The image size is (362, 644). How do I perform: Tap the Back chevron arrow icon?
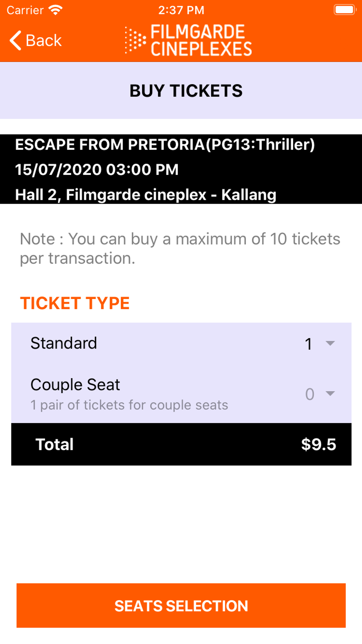pyautogui.click(x=15, y=40)
